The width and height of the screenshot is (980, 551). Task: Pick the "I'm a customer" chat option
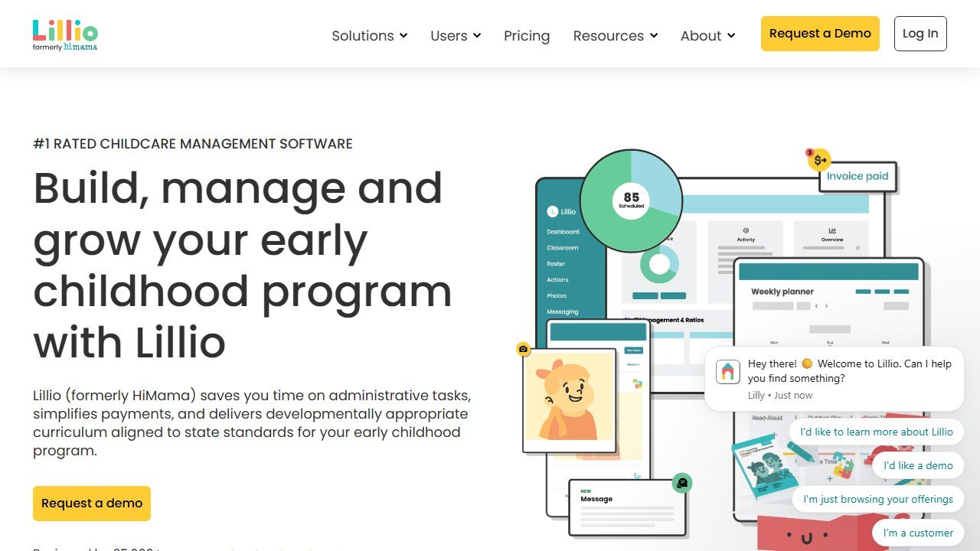(918, 533)
